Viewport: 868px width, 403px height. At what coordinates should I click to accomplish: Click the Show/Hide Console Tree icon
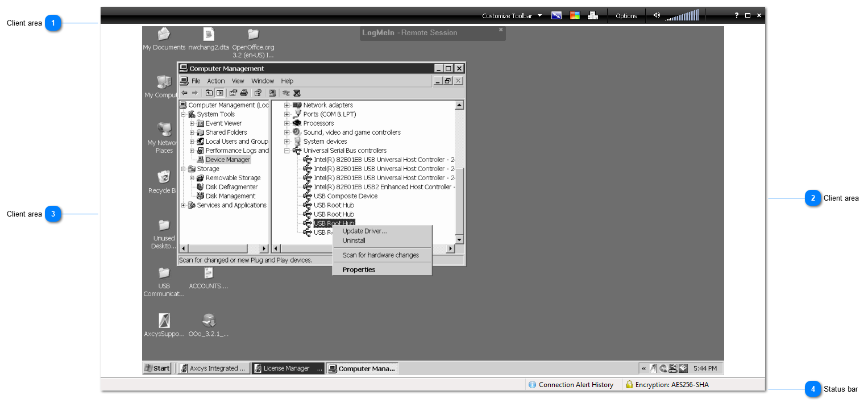point(219,93)
